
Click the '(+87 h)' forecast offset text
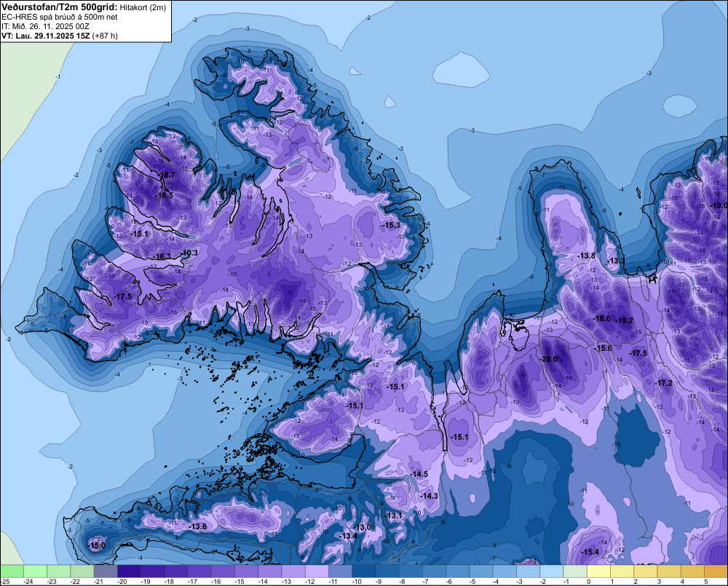105,35
